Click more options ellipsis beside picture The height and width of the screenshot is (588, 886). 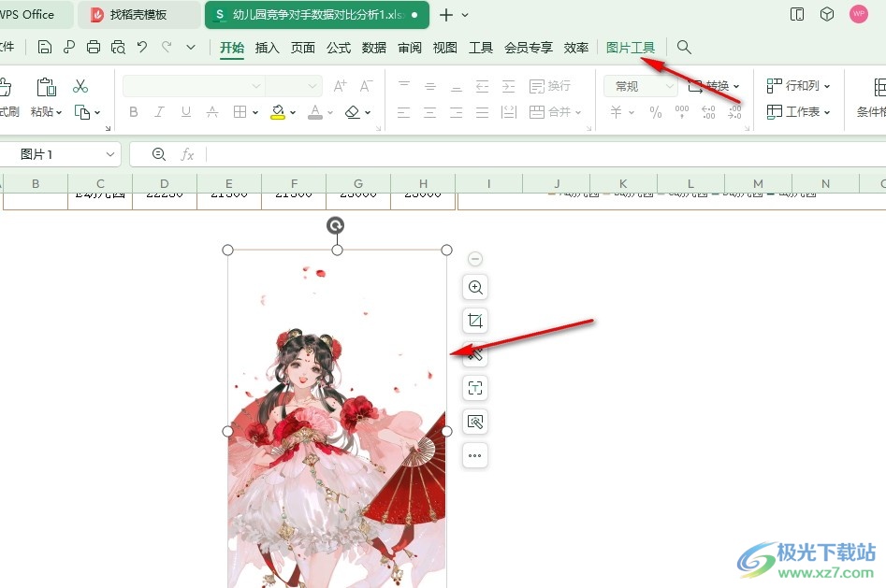(475, 455)
